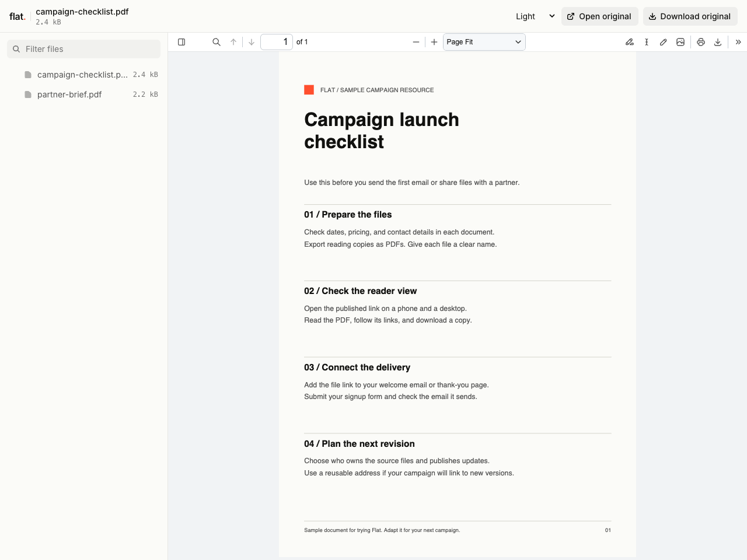Open the Page Fit zoom dropdown
The width and height of the screenshot is (747, 560).
coord(484,42)
